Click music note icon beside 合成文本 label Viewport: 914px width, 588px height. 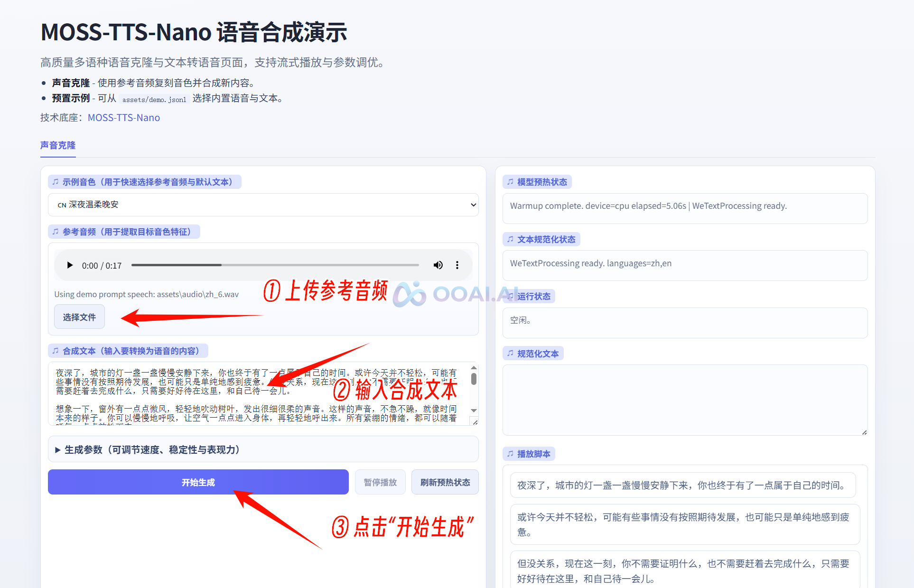[56, 351]
